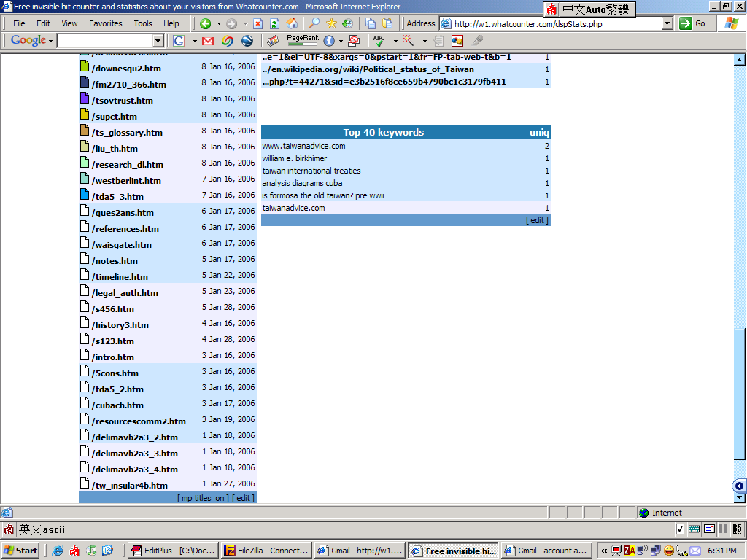Open the Tools menu

[143, 23]
